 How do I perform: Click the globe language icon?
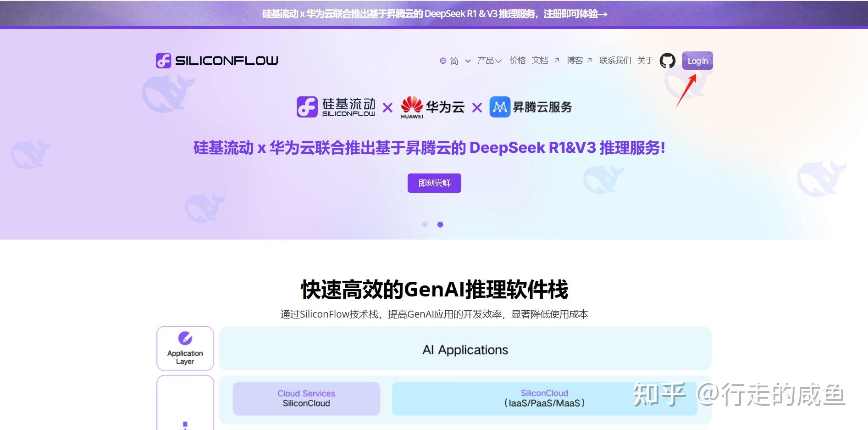[443, 61]
